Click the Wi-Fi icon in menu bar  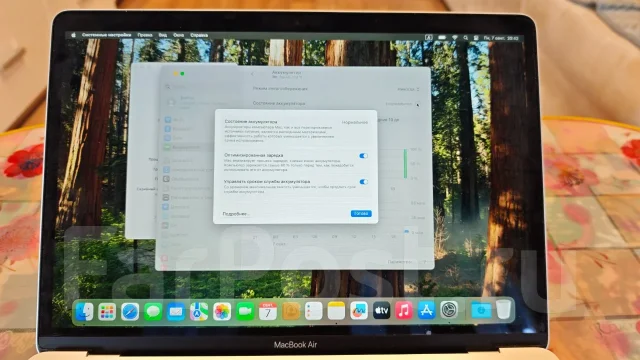tap(455, 38)
